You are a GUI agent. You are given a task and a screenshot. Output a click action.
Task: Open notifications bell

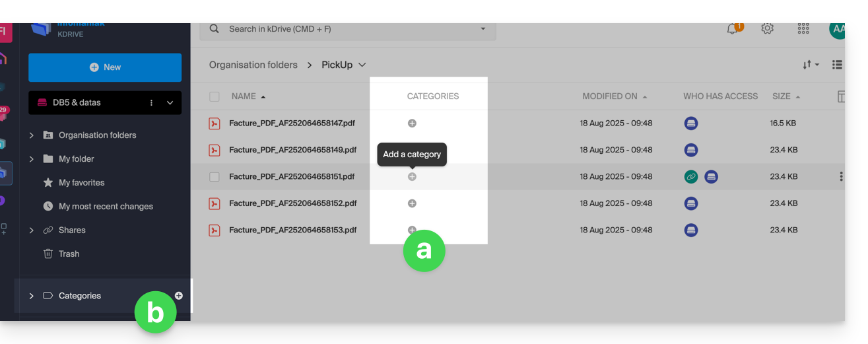[733, 29]
